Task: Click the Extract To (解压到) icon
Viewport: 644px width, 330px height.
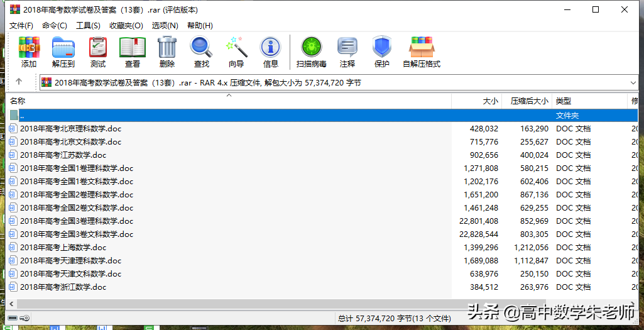Action: pyautogui.click(x=63, y=52)
